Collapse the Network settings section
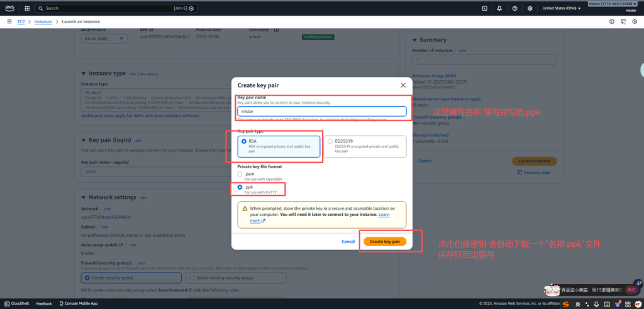 coord(84,197)
